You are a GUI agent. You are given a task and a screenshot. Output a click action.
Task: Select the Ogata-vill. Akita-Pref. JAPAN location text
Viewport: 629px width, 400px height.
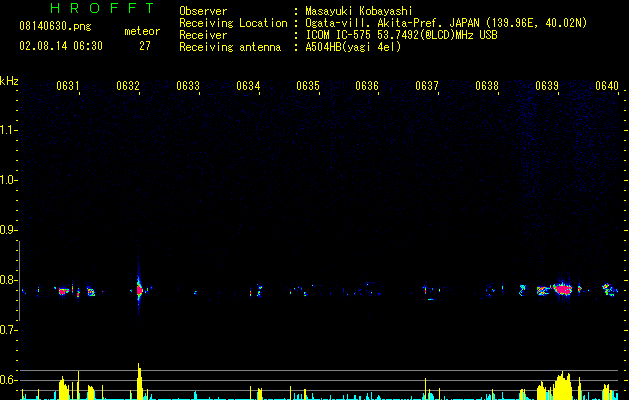click(x=446, y=23)
